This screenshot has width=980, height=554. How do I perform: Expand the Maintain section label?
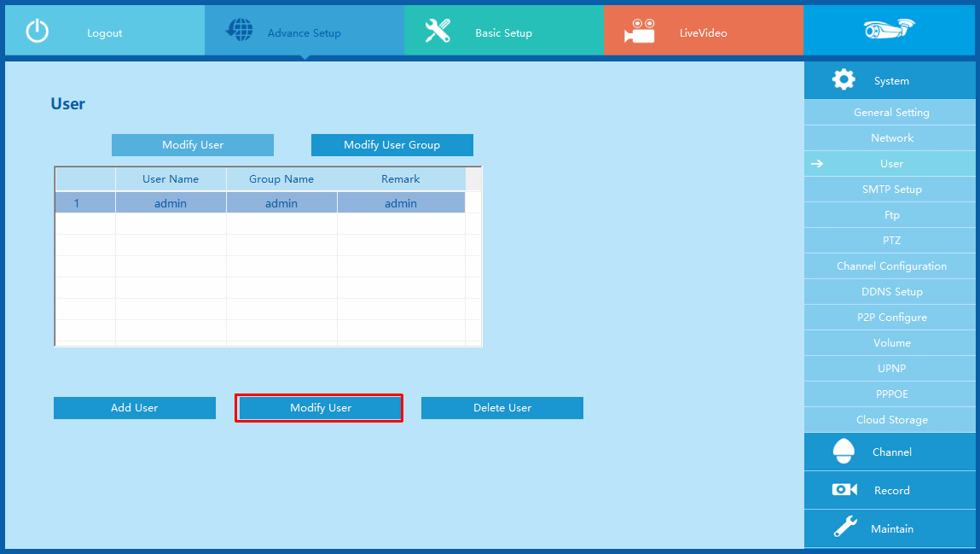(x=892, y=529)
